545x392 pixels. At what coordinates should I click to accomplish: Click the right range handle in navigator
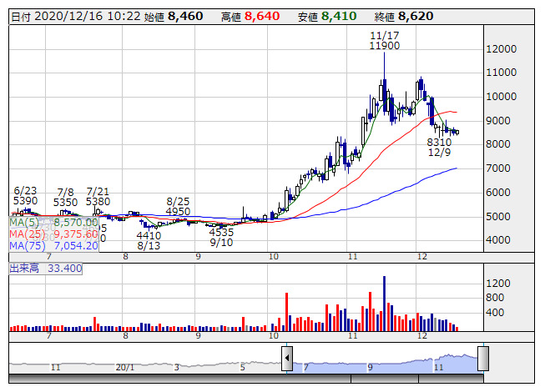coord(482,359)
